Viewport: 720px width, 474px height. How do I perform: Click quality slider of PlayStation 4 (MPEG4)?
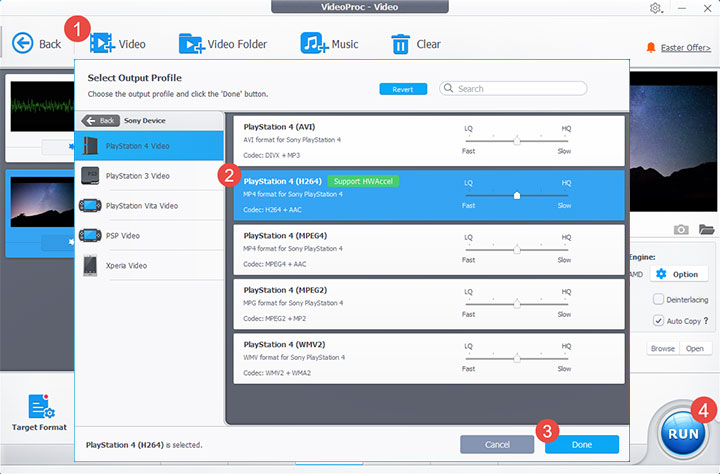tap(517, 249)
